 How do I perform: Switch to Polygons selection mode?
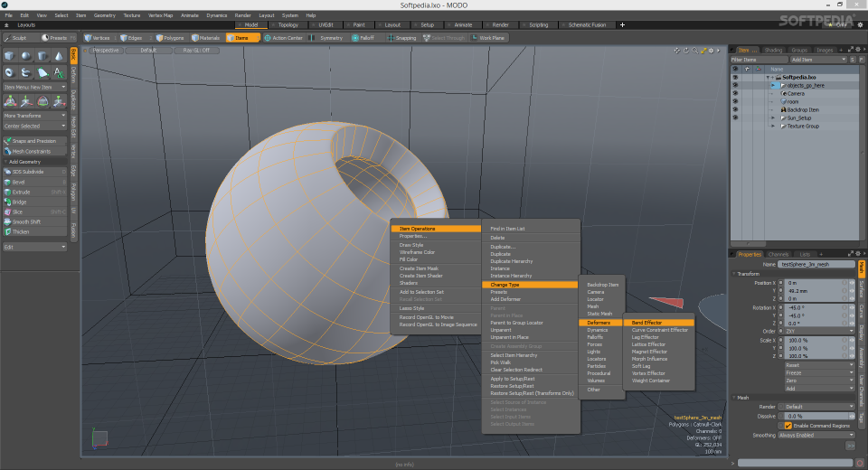(168, 38)
